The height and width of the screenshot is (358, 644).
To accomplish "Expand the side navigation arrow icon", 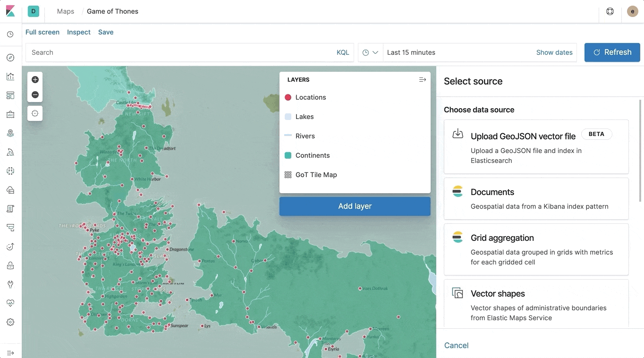I will pos(10,353).
